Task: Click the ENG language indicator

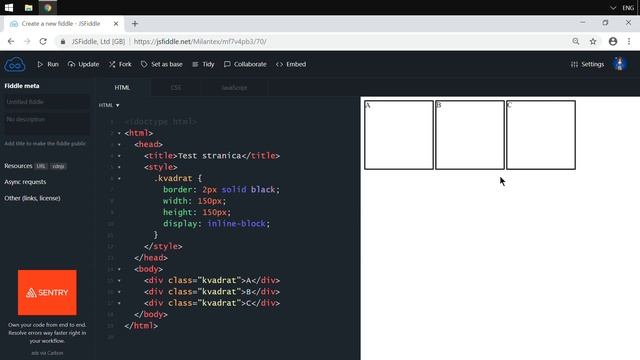Action: [x=628, y=8]
